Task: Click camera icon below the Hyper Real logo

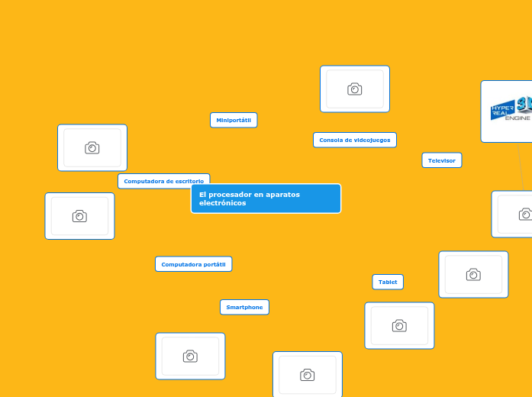Action: (x=524, y=215)
